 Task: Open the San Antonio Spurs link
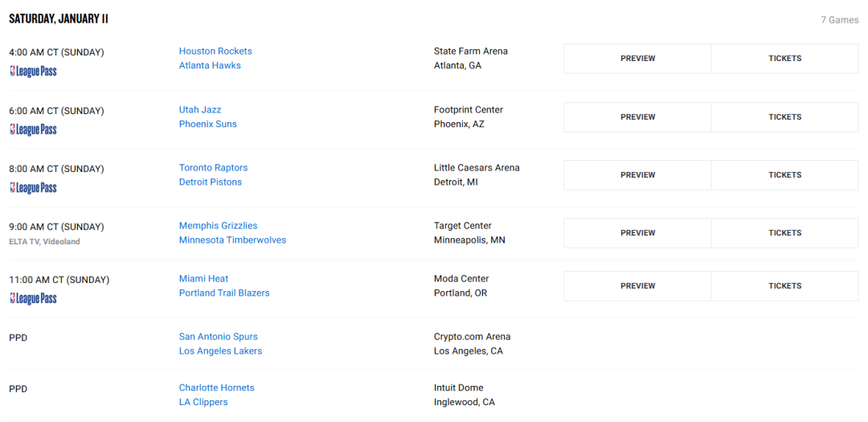point(218,337)
